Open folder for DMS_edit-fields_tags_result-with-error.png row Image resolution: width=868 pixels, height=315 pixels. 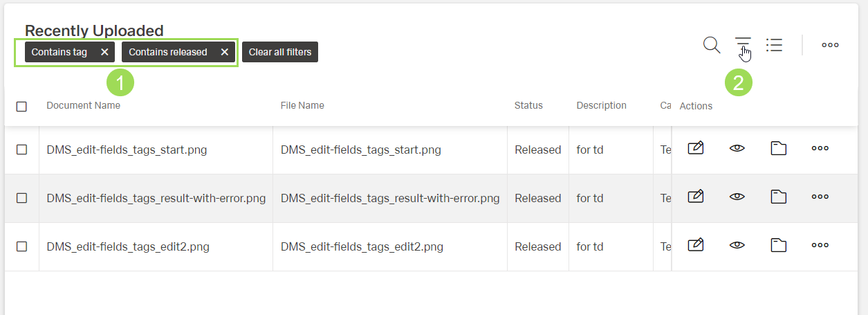(779, 197)
